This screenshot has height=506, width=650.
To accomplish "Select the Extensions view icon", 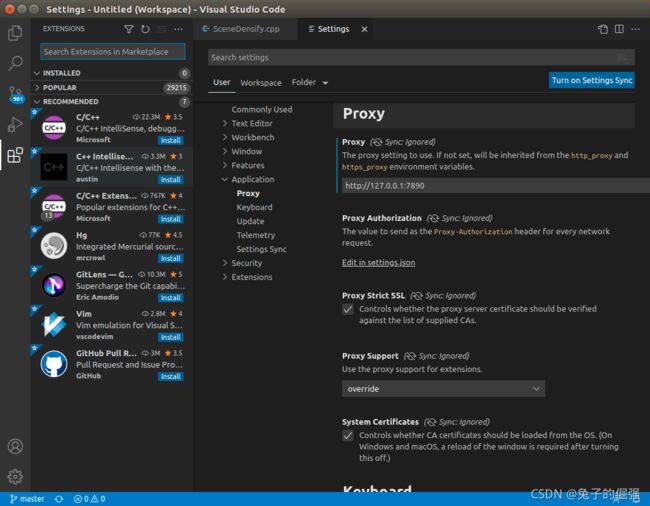I will point(15,155).
